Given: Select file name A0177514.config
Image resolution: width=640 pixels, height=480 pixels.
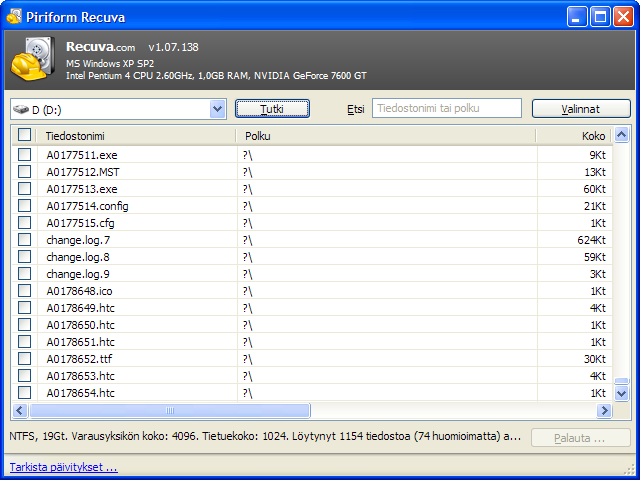Looking at the screenshot, I should (87, 206).
